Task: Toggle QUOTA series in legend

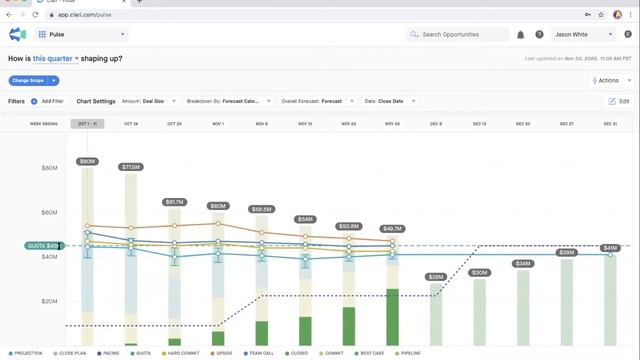Action: click(141, 353)
